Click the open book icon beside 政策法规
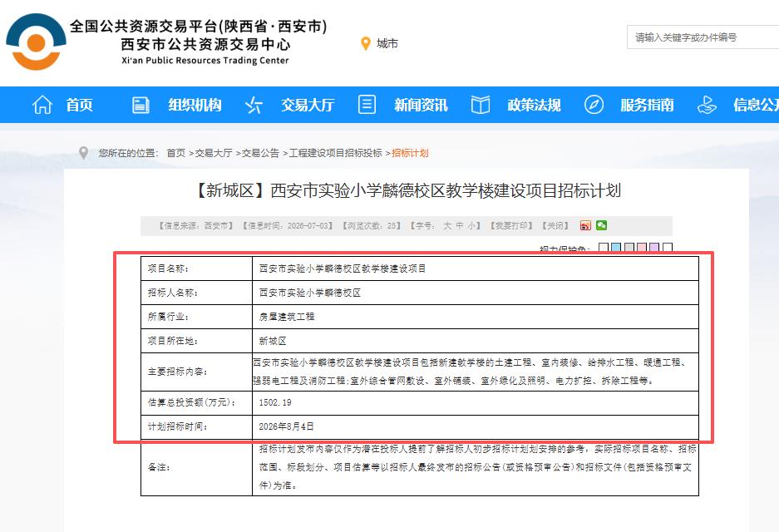Screen dimensions: 779x532 pyautogui.click(x=480, y=105)
